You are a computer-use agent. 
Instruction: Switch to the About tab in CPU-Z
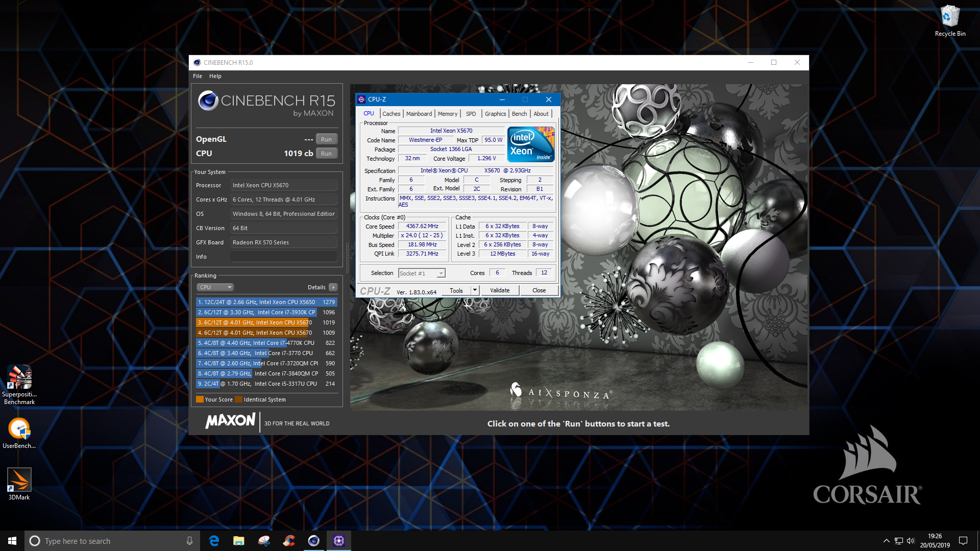click(541, 114)
